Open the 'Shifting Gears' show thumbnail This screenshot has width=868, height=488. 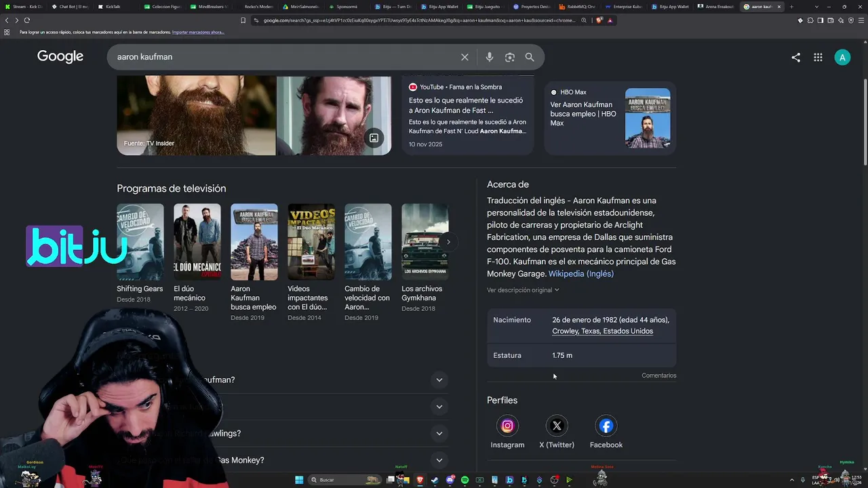(140, 242)
